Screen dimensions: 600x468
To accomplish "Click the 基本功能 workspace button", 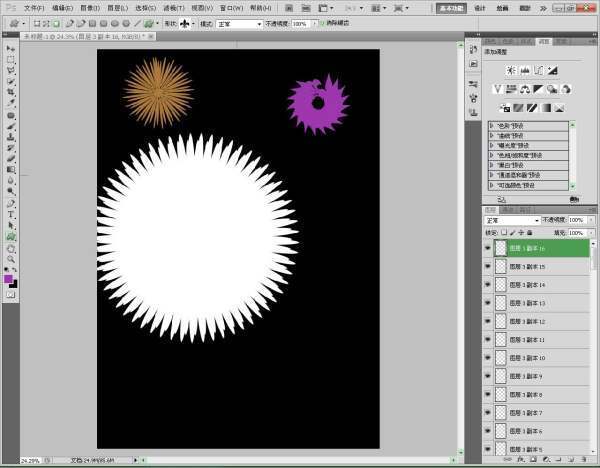I will (481, 7).
